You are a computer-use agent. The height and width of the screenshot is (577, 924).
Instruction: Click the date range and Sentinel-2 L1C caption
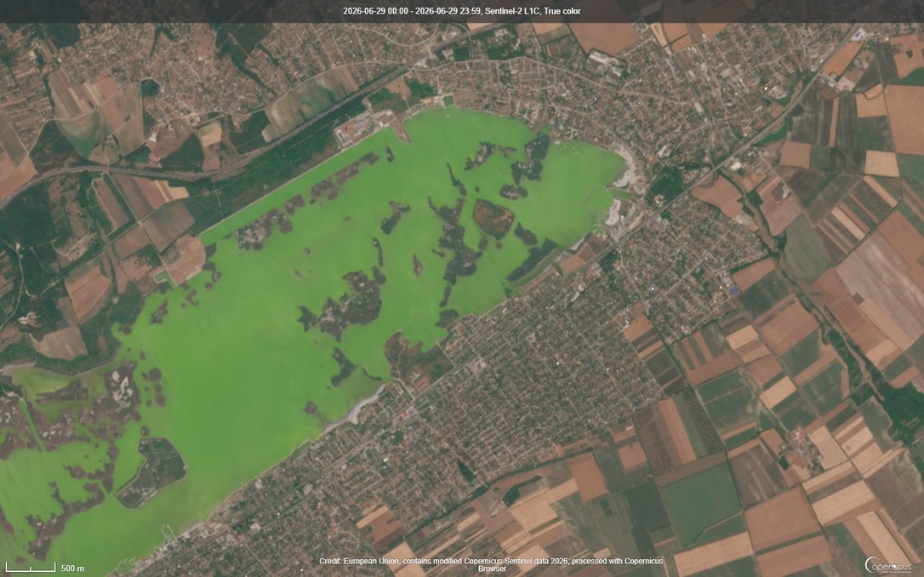(461, 11)
